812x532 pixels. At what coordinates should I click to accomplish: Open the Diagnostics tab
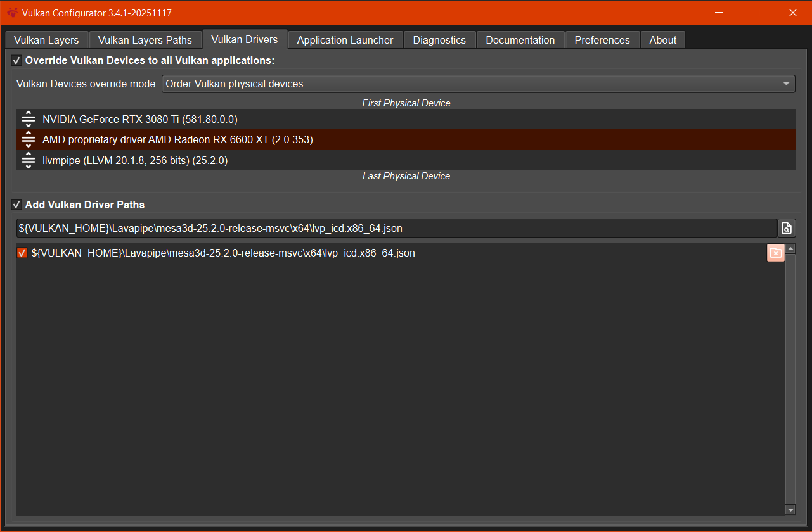[439, 40]
